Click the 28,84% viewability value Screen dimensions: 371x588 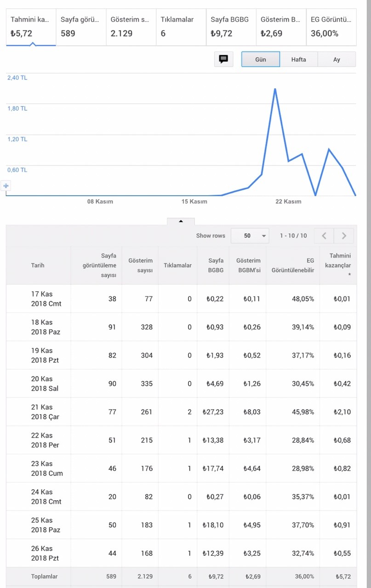click(x=303, y=440)
